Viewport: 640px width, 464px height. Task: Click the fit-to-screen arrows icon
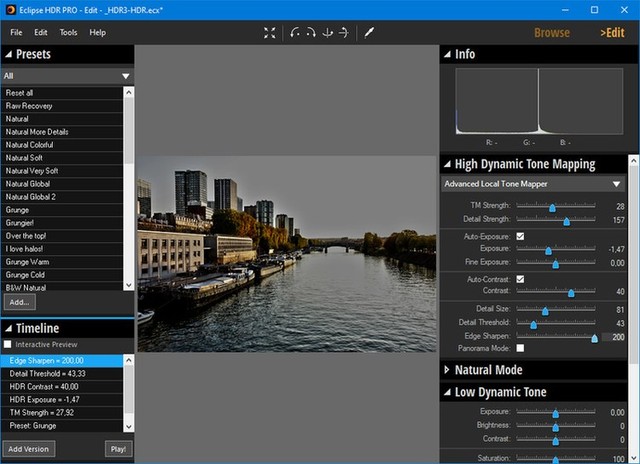269,33
